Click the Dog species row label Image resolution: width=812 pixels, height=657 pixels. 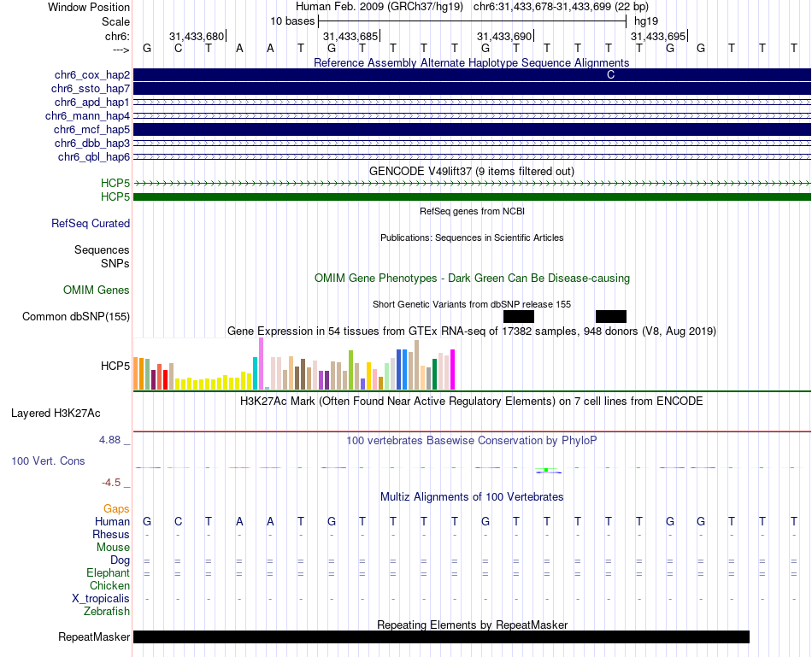point(121,560)
